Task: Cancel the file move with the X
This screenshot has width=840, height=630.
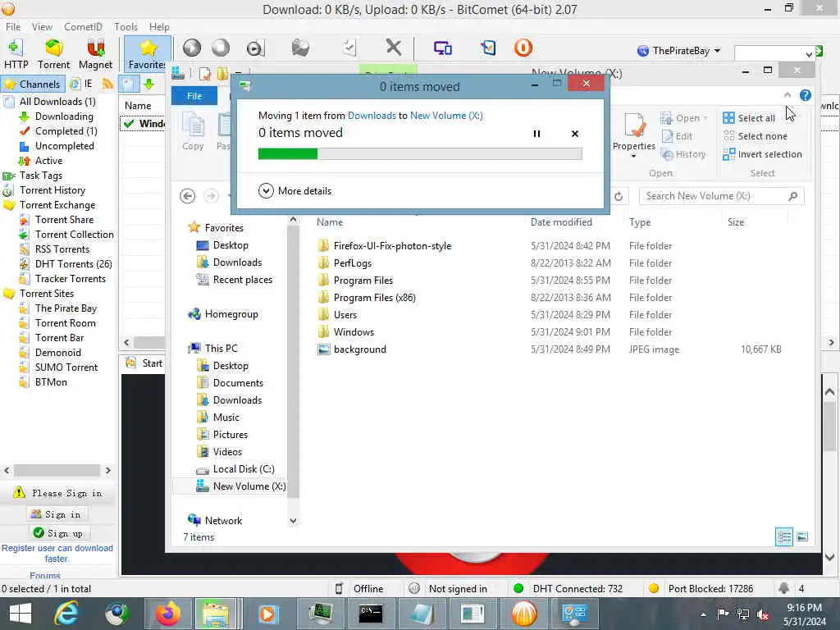Action: point(575,134)
